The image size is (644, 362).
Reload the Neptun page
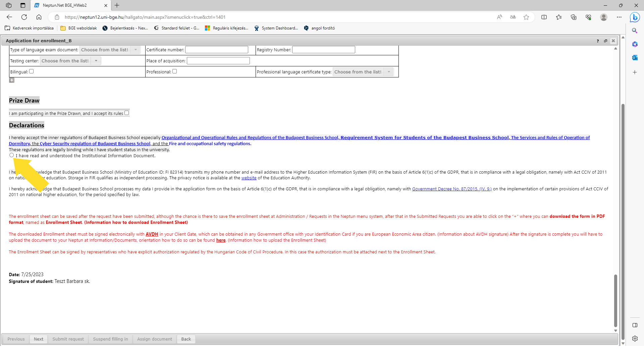pos(24,17)
